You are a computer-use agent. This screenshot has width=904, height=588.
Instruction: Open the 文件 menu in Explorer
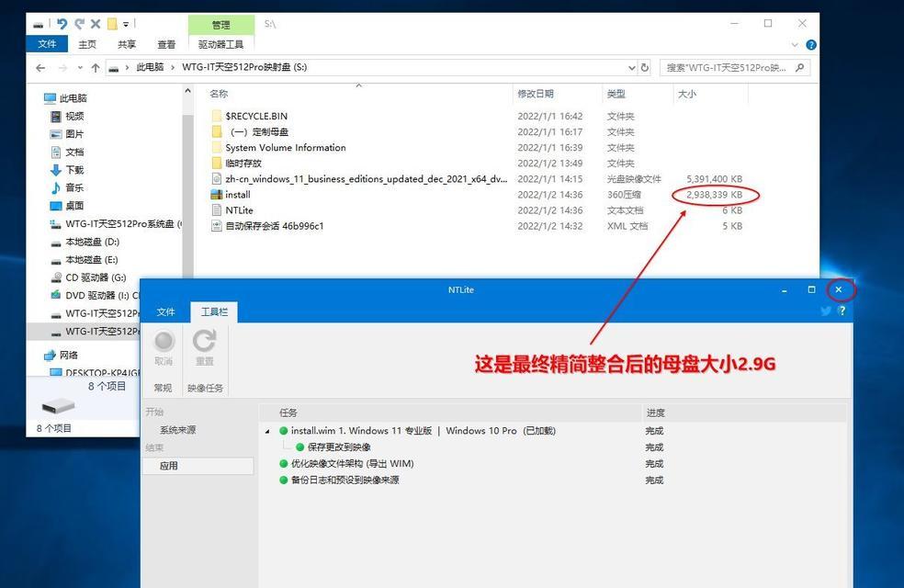coord(47,44)
